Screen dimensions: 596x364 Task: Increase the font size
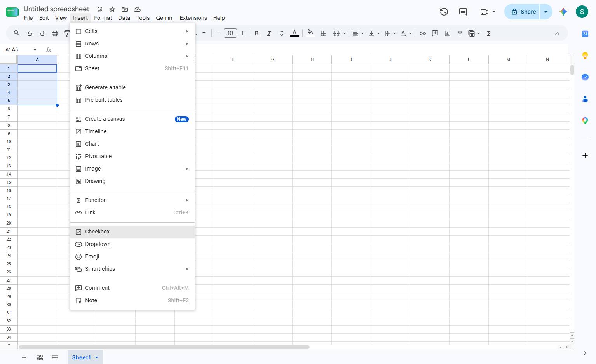243,33
